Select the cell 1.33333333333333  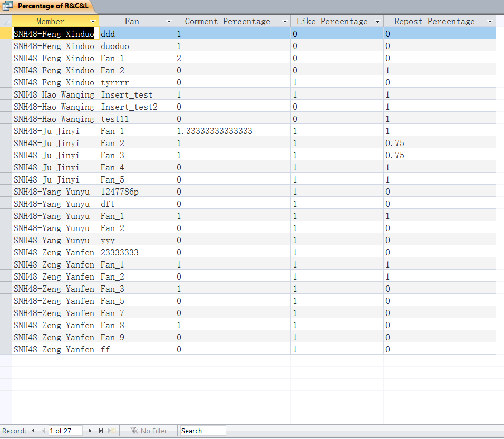point(232,131)
